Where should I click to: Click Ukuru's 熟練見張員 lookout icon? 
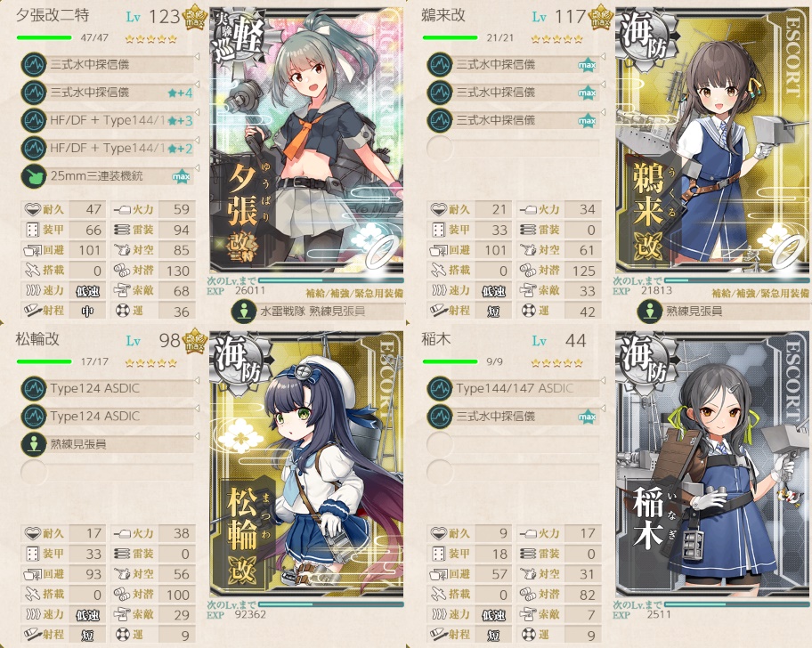click(x=650, y=312)
